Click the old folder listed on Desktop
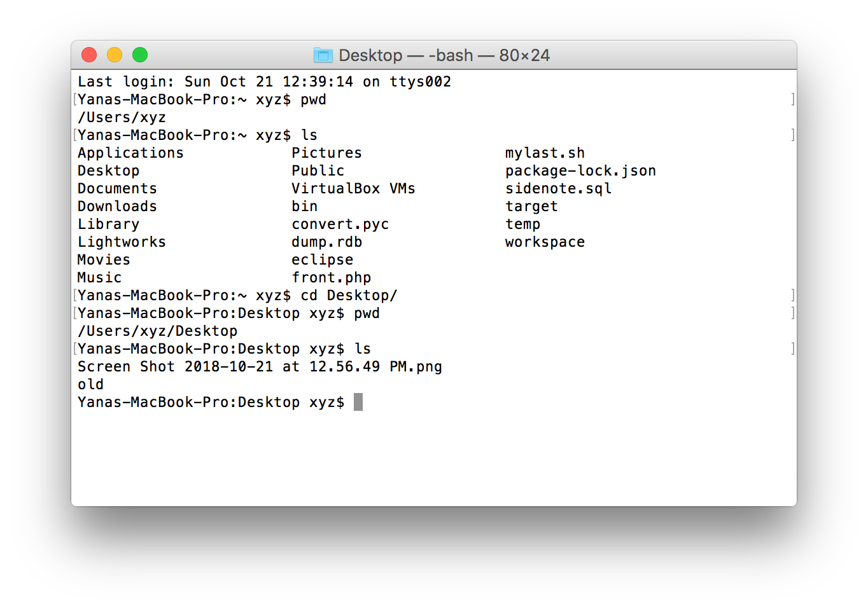The image size is (868, 608). coord(90,384)
